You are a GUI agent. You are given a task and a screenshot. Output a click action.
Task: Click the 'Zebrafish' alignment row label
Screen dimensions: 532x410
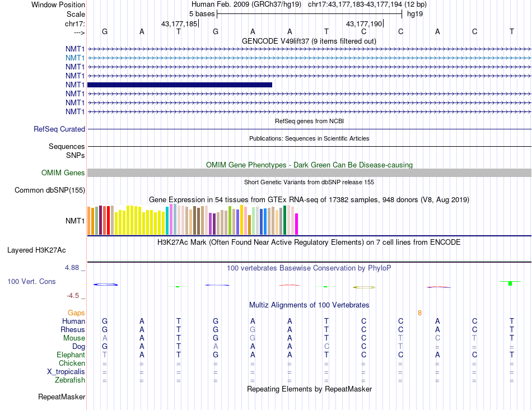click(x=70, y=380)
